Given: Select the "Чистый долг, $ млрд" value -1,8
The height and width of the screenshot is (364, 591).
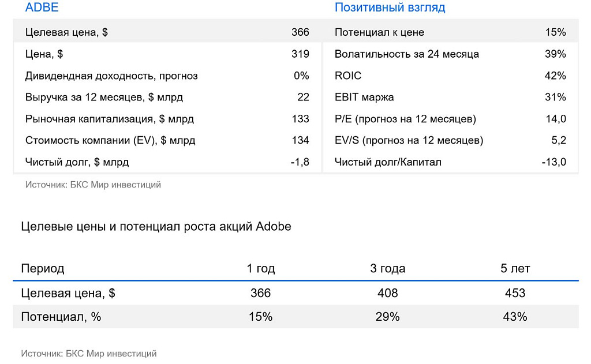Looking at the screenshot, I should pyautogui.click(x=300, y=162).
